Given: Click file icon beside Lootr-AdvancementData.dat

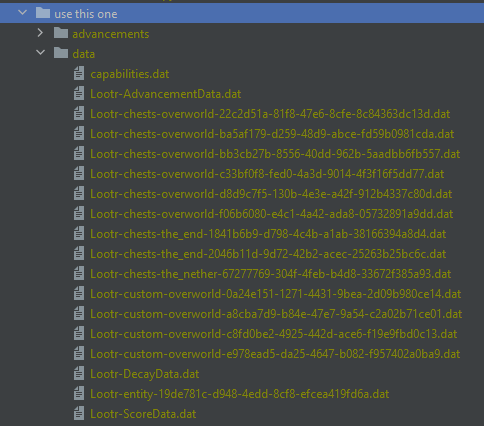Looking at the screenshot, I should (x=79, y=93).
